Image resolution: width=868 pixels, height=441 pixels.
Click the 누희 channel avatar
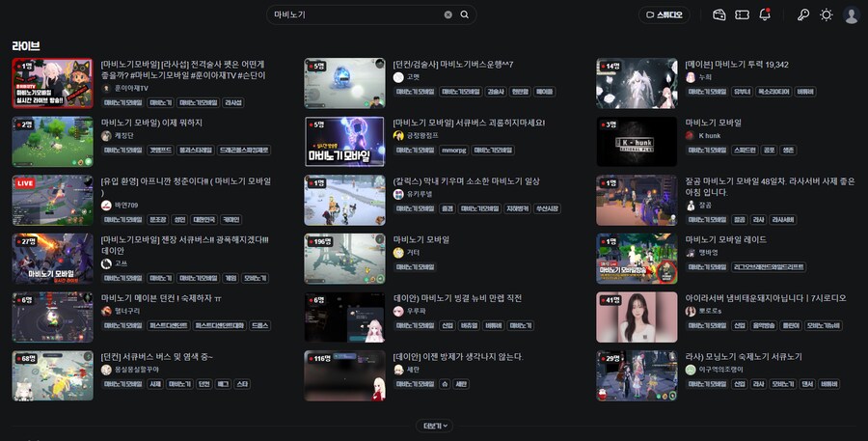pyautogui.click(x=691, y=77)
